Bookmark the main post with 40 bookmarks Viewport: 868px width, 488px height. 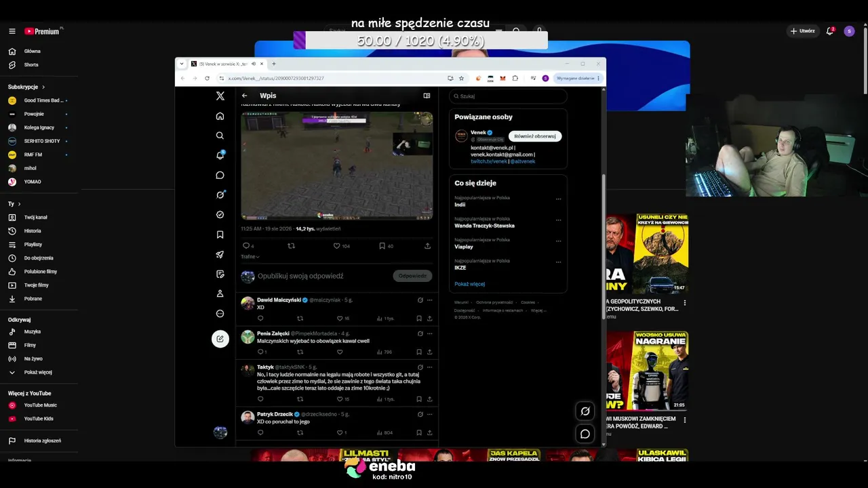coord(382,246)
